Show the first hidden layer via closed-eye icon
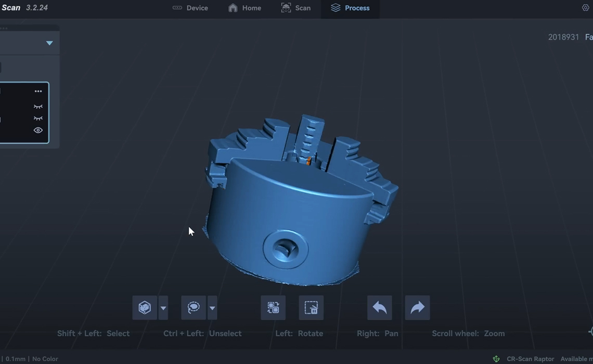 [38, 106]
